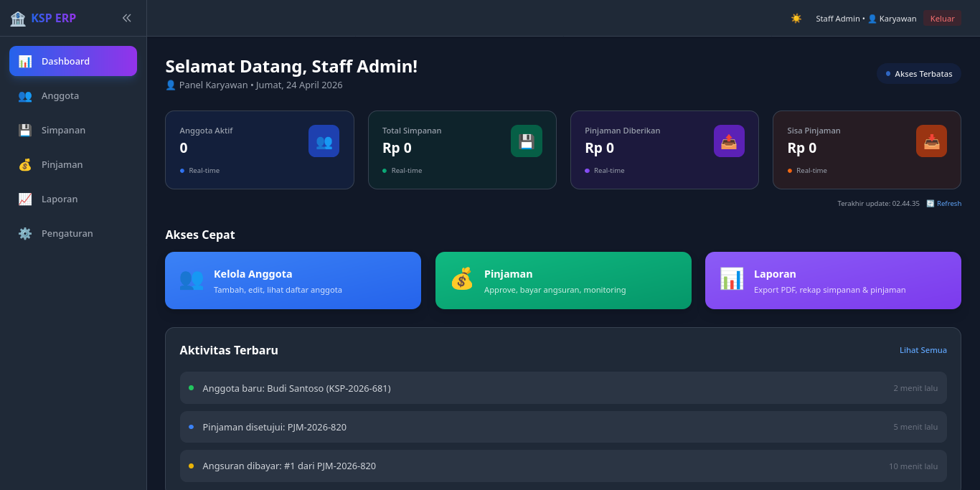Click the 10 menit lalu timestamp

[x=913, y=466]
